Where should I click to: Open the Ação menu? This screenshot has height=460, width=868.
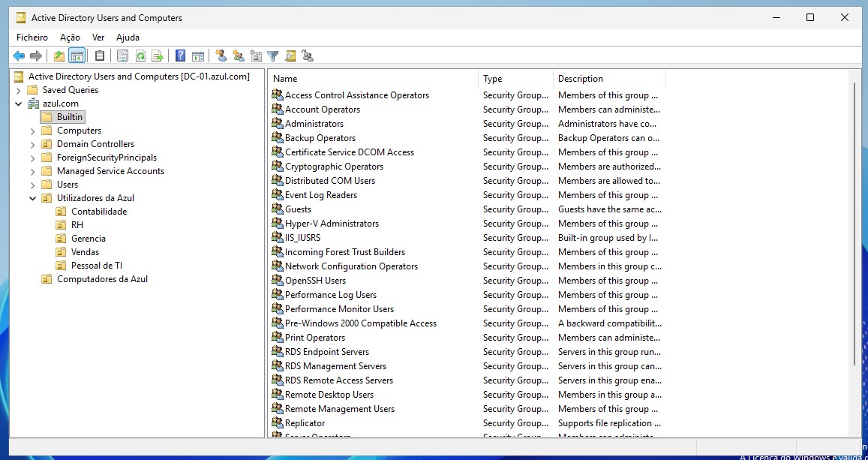tap(70, 38)
